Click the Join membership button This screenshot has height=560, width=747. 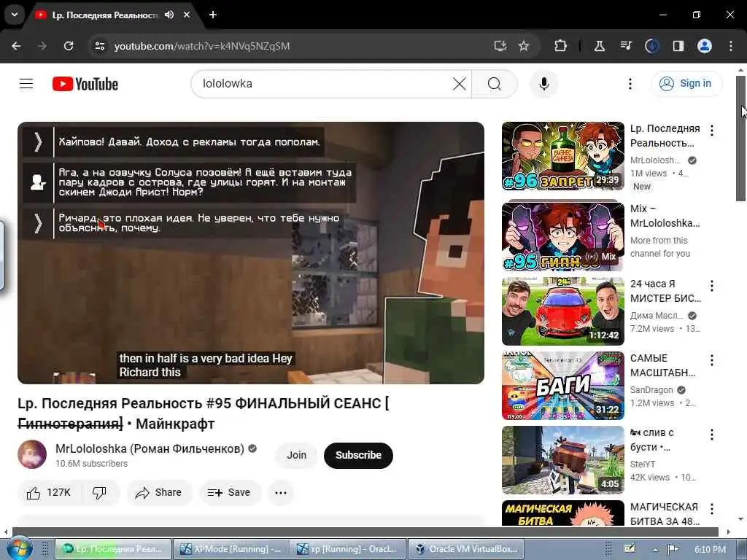(x=296, y=455)
